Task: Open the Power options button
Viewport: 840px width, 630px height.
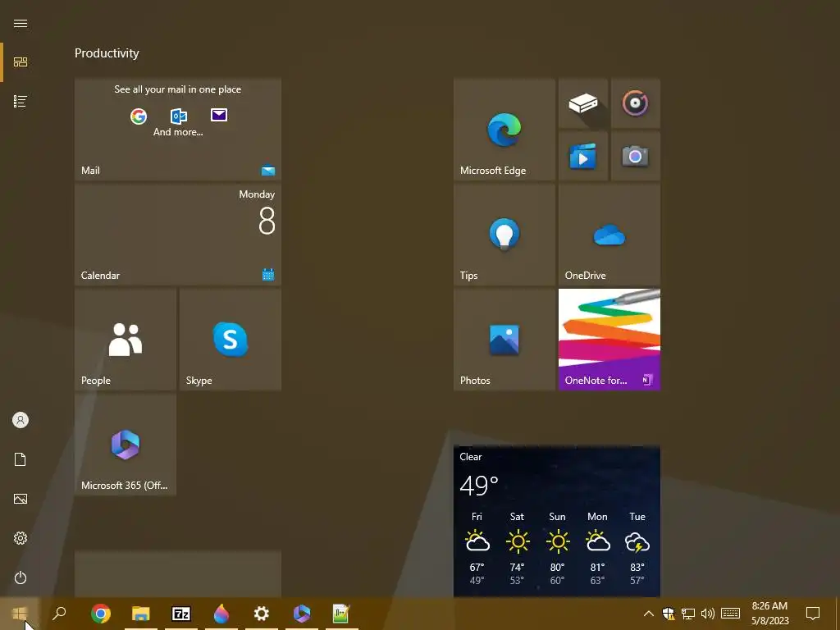Action: click(21, 577)
